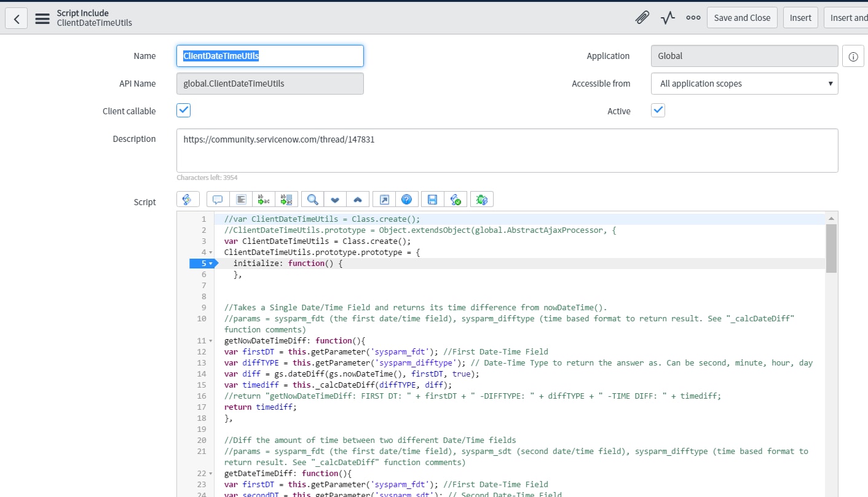Click the attachments paperclip icon
868x497 pixels.
(x=642, y=18)
